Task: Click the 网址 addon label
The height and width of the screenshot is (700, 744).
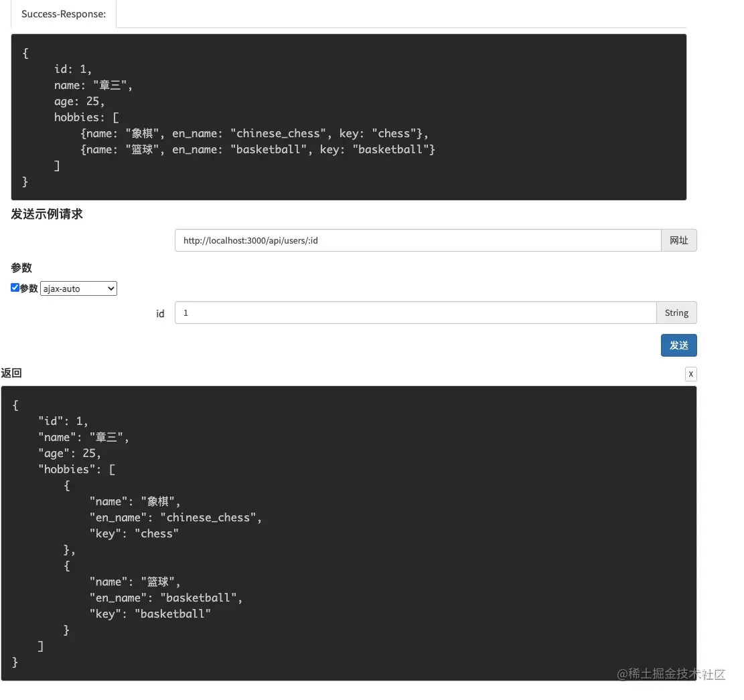Action: [678, 240]
